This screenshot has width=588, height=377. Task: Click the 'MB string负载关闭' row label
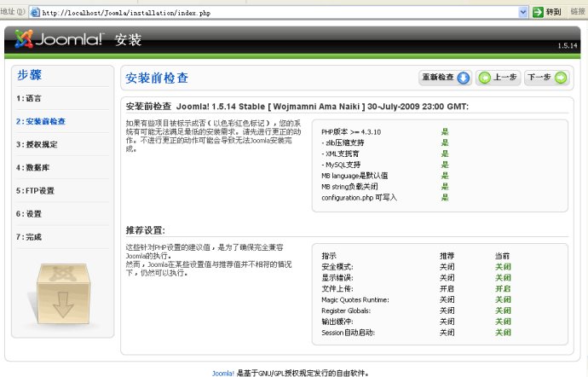tap(349, 187)
